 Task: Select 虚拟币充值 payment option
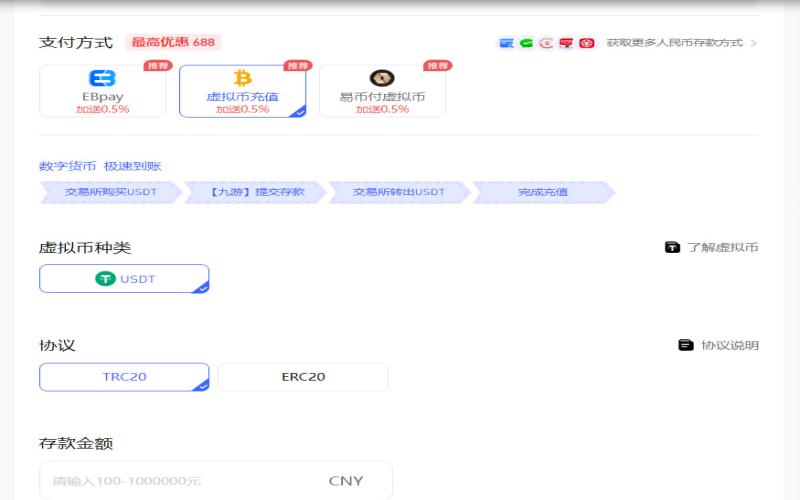point(242,91)
